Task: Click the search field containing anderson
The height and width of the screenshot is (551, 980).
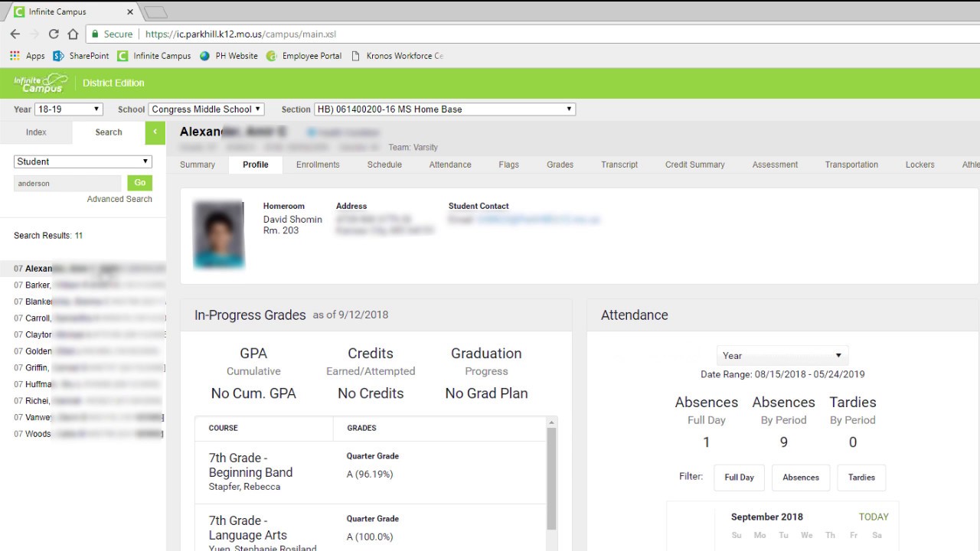Action: click(67, 184)
